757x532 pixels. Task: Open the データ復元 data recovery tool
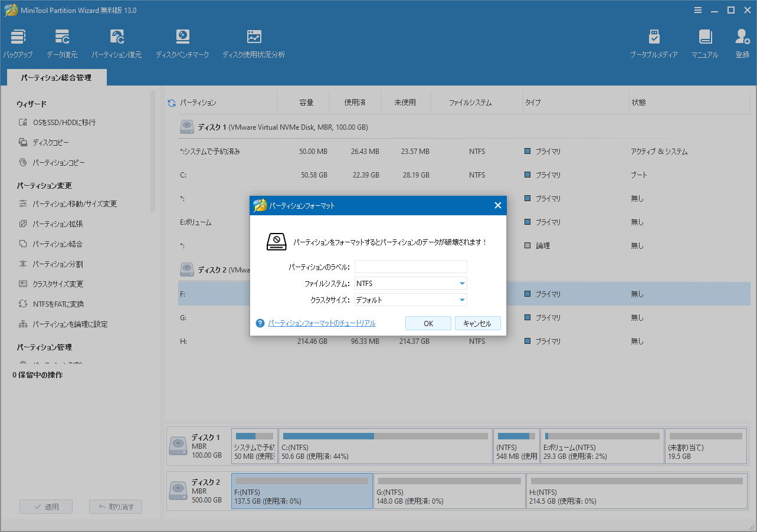click(62, 43)
